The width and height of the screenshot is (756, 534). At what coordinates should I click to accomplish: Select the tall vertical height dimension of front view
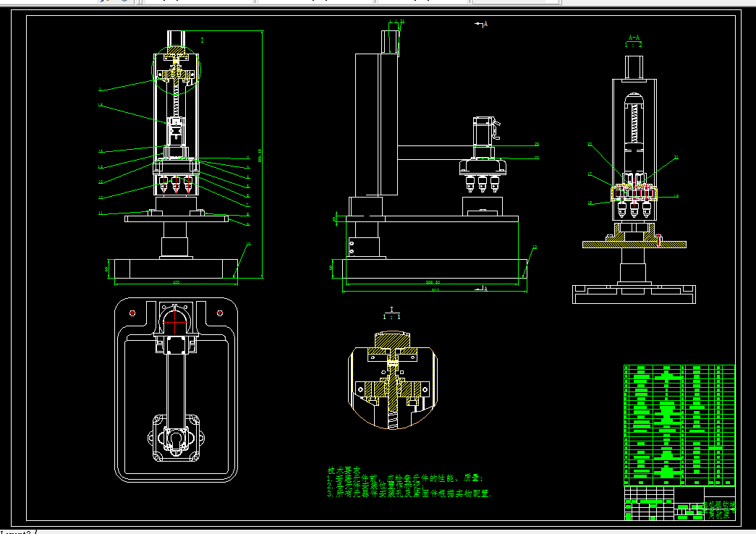coord(261,154)
